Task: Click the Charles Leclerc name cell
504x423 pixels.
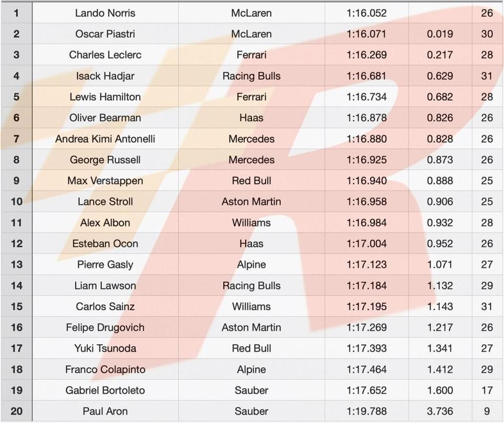Action: click(x=105, y=55)
